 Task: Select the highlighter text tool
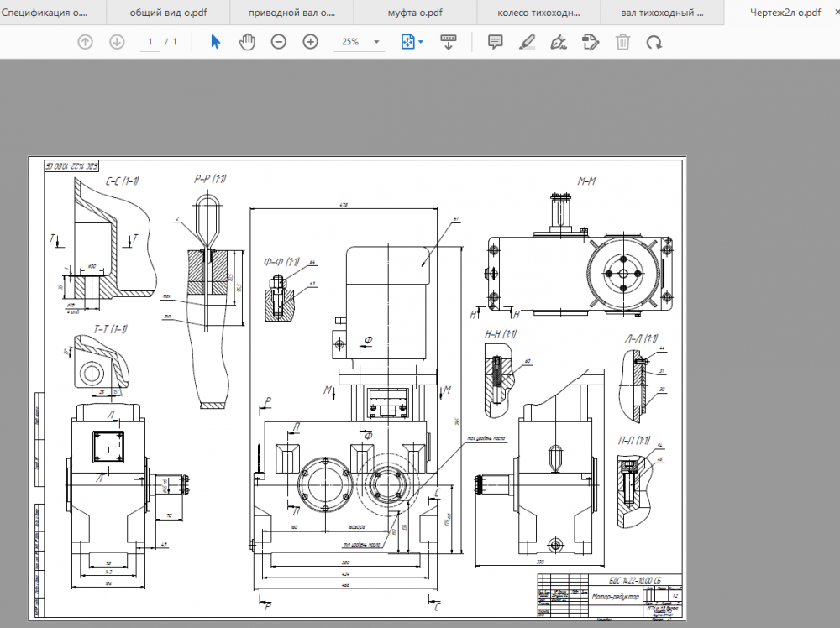pyautogui.click(x=527, y=42)
